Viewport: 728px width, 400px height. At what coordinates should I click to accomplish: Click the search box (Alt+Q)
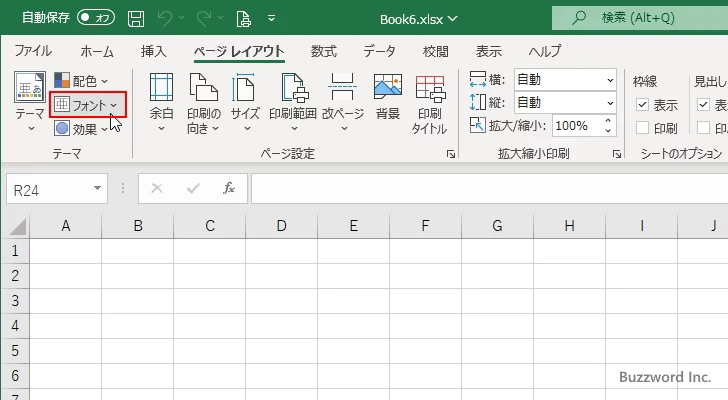(640, 18)
